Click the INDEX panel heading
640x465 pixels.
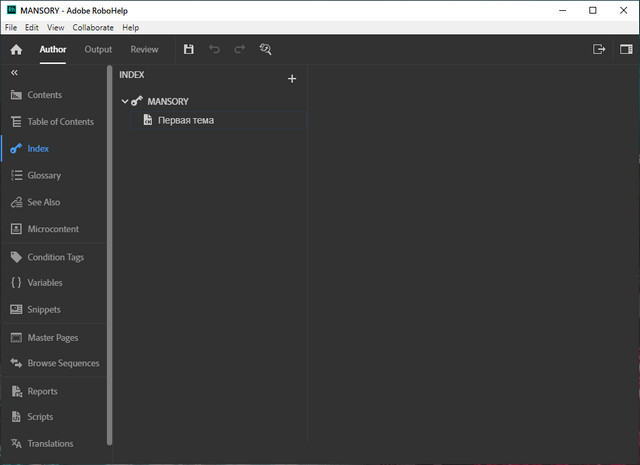coord(131,75)
